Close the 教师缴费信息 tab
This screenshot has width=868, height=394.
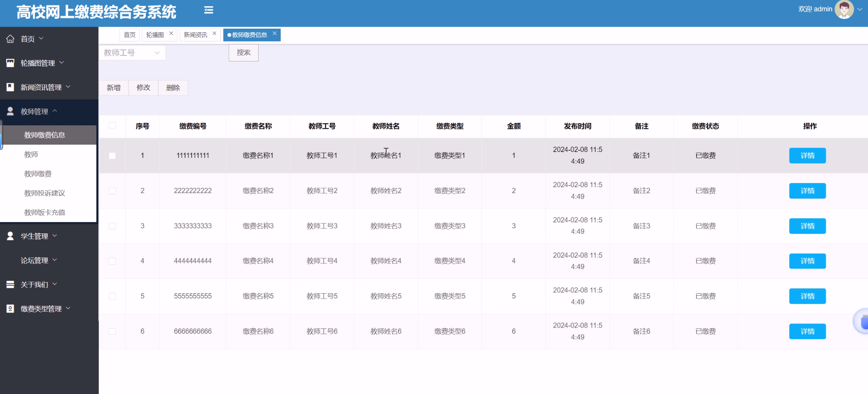tap(275, 33)
